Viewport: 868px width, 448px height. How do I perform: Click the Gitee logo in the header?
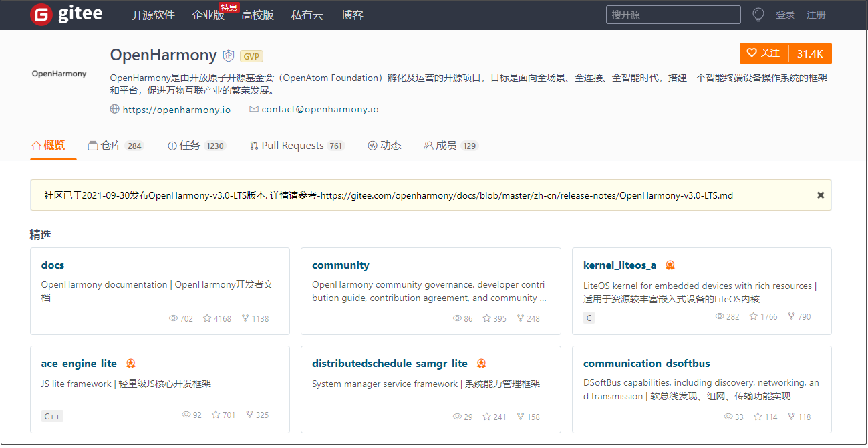click(66, 15)
